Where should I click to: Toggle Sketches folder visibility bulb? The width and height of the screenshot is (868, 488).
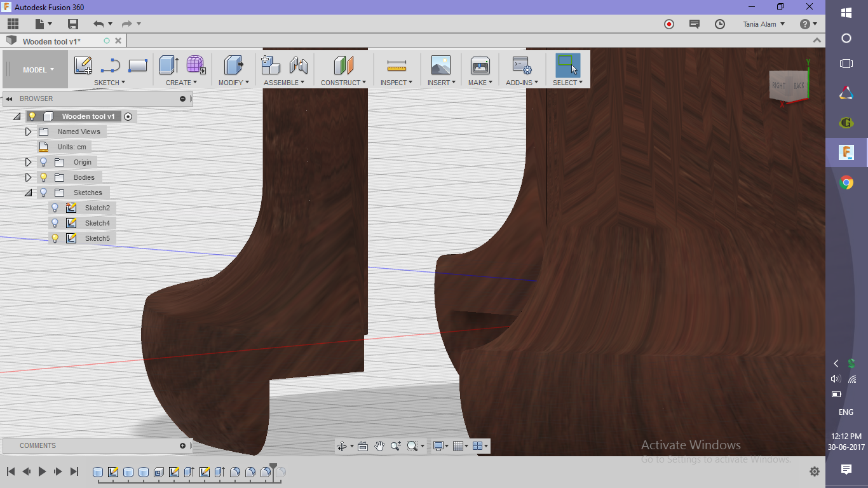(44, 193)
